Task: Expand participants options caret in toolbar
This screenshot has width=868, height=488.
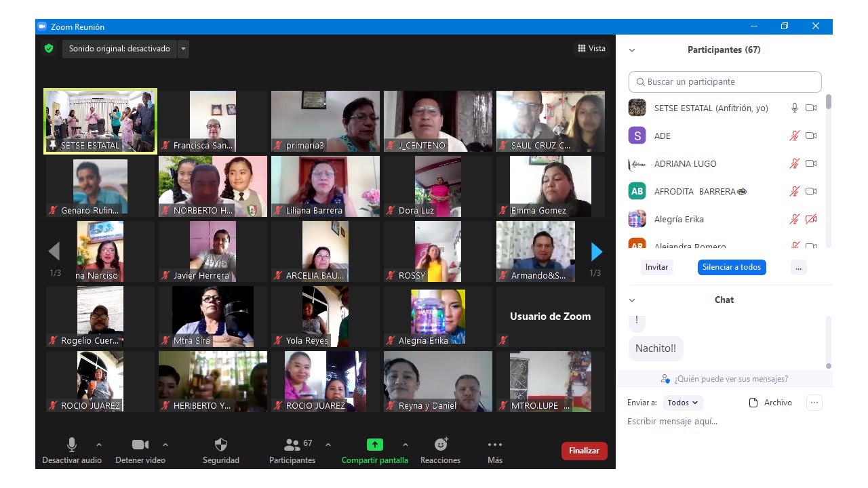Action: coord(328,445)
